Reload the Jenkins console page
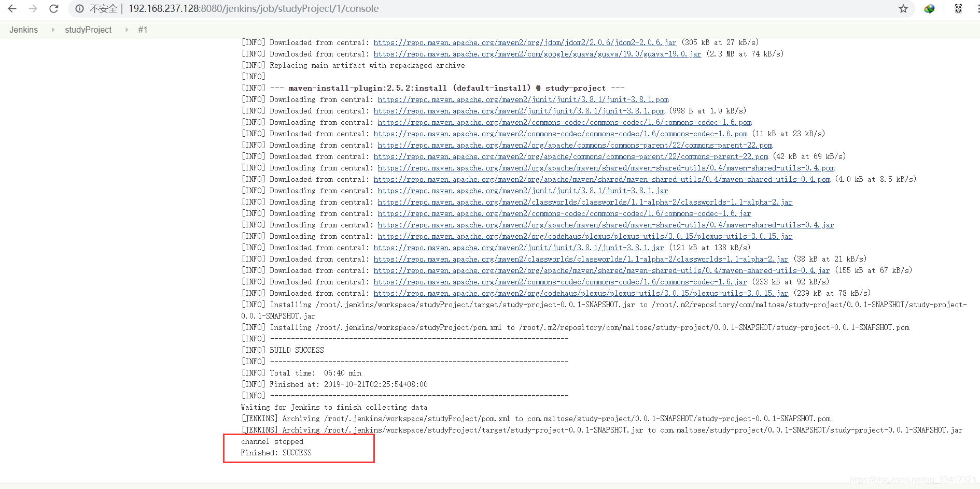Image resolution: width=980 pixels, height=489 pixels. 53,9
